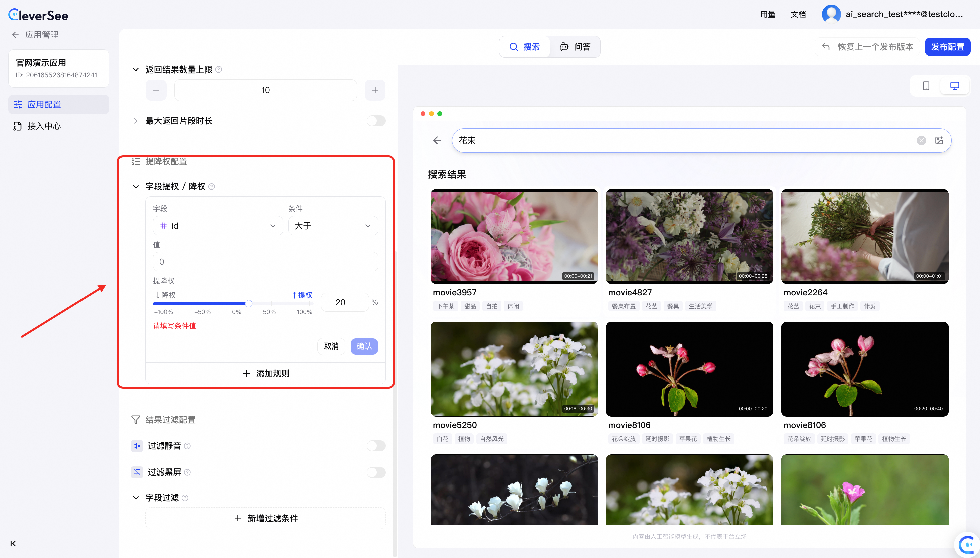Viewport: 980px width, 558px height.
Task: Open help tooltip for 过滤静音
Action: (x=187, y=446)
